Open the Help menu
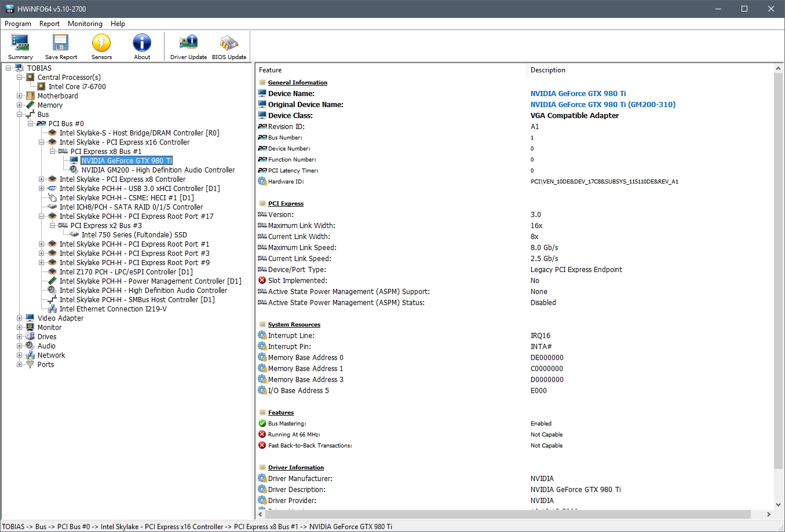This screenshot has height=532, width=785. pyautogui.click(x=118, y=24)
